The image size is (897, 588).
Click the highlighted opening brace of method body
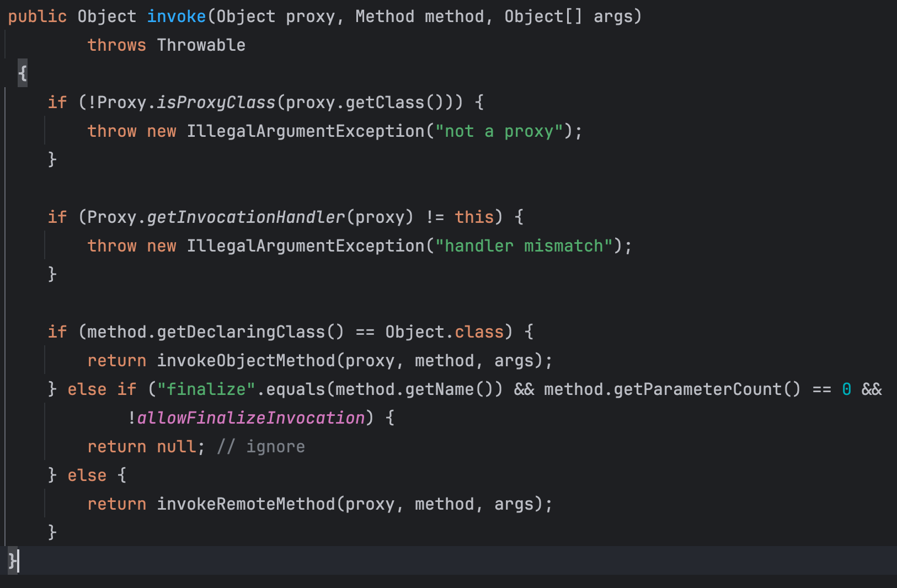[x=23, y=73]
